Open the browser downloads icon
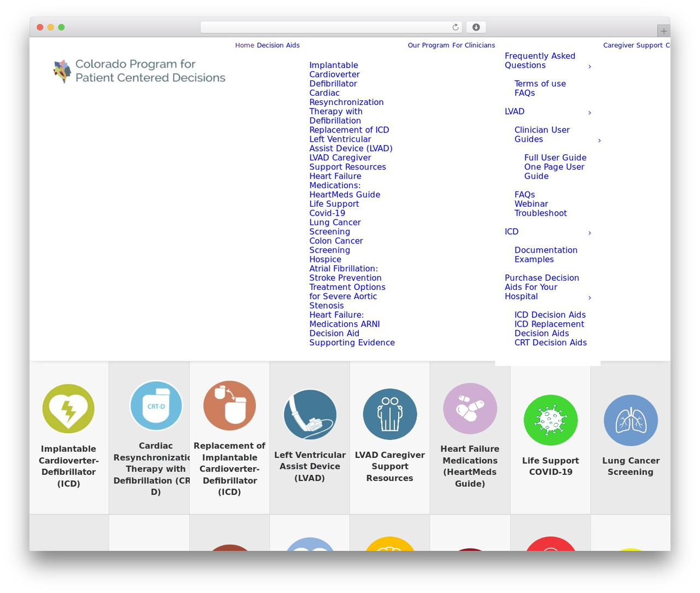Viewport: 700px width, 593px height. click(476, 27)
